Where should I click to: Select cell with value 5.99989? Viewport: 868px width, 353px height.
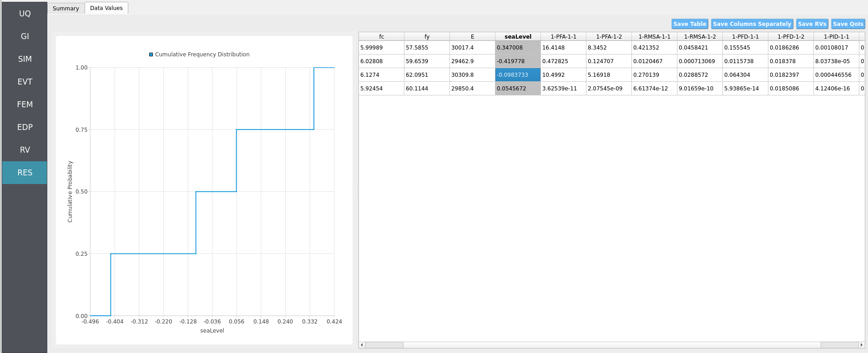pos(381,48)
